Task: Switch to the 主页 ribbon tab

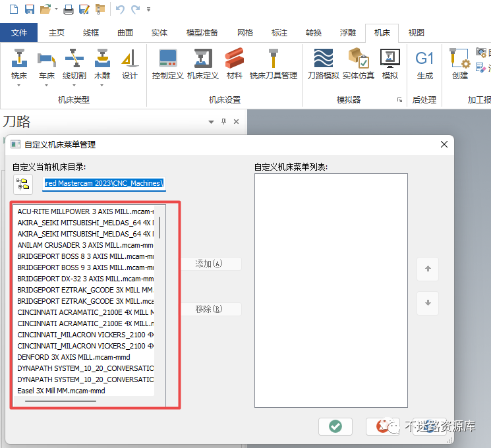Action: 57,32
